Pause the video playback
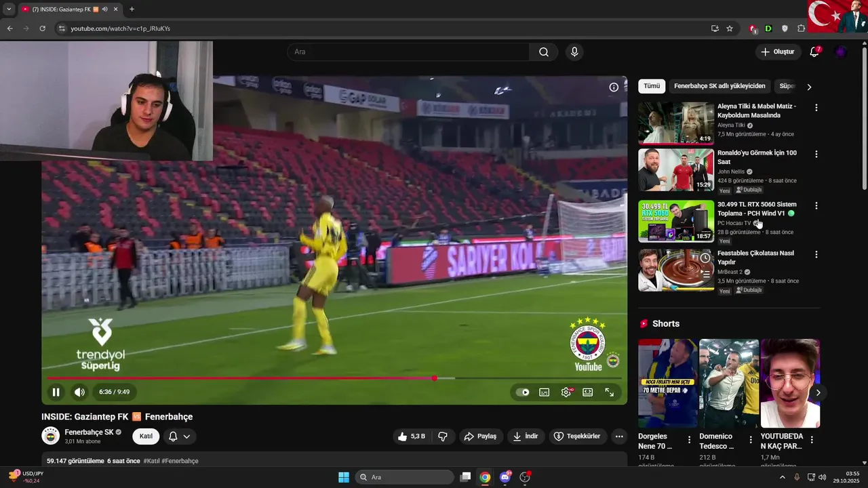The image size is (868, 488). (x=56, y=392)
